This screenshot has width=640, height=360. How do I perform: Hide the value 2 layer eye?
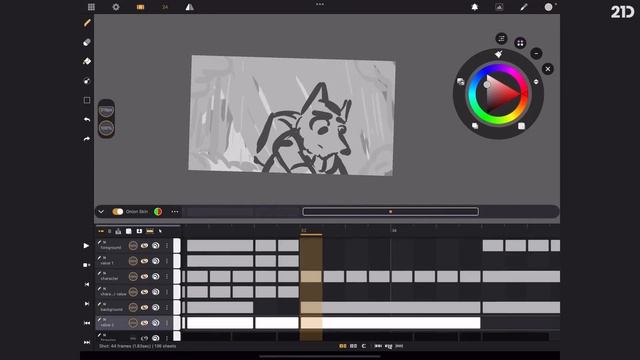[144, 323]
